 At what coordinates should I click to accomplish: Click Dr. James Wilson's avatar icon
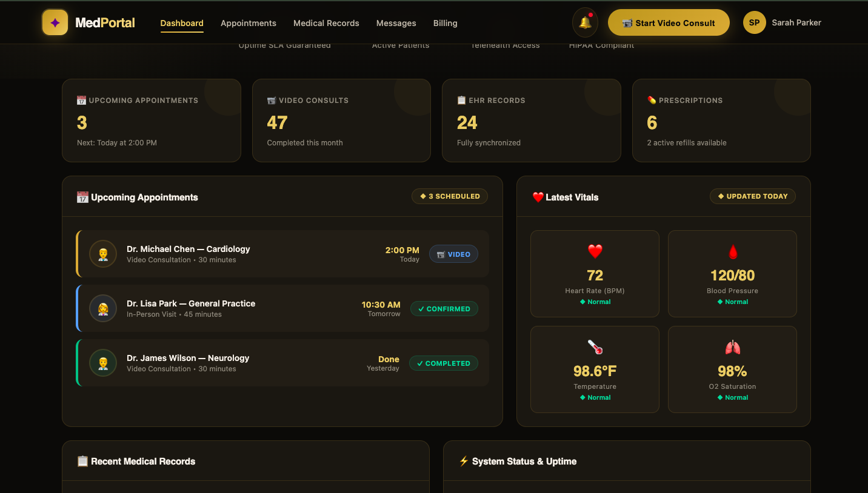click(103, 363)
